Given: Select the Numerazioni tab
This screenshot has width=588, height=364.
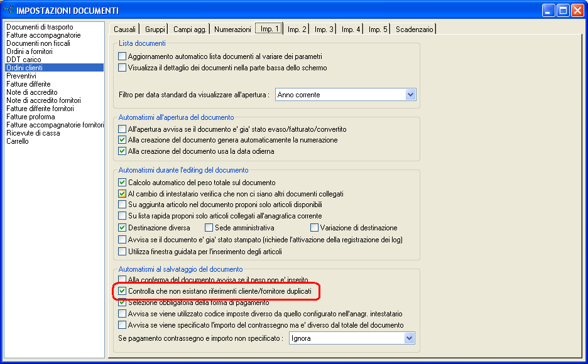Looking at the screenshot, I should click(x=232, y=29).
